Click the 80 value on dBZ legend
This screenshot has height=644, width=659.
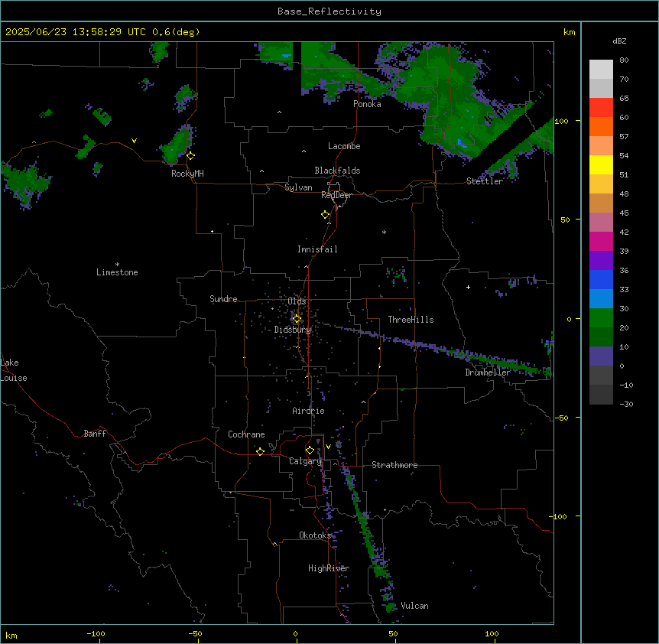(x=624, y=60)
